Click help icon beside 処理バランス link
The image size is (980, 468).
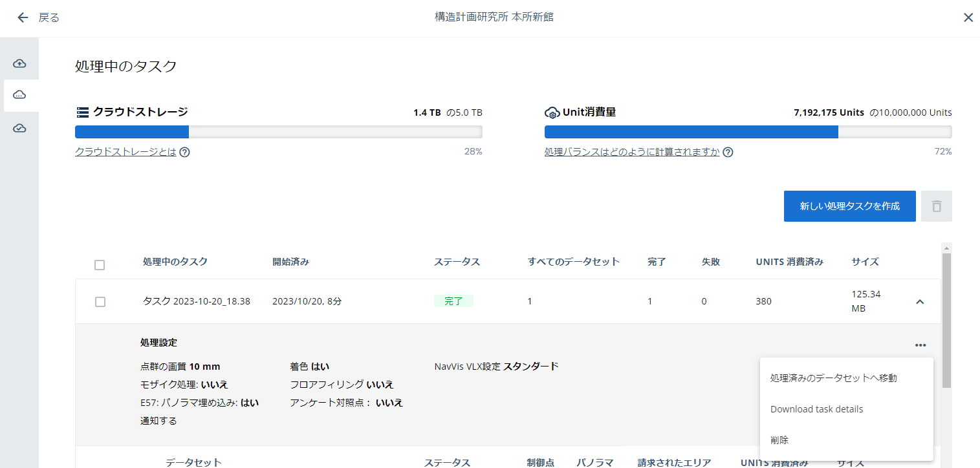pos(728,153)
